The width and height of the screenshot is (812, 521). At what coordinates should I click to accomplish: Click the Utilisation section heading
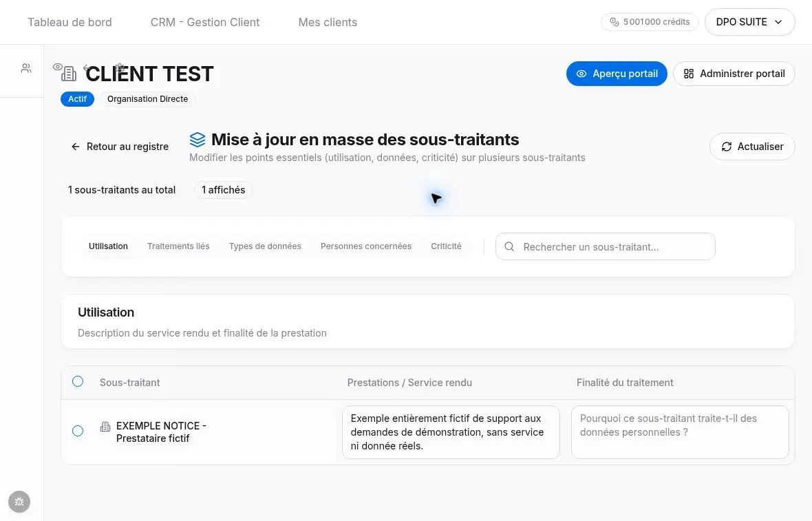[x=106, y=312]
